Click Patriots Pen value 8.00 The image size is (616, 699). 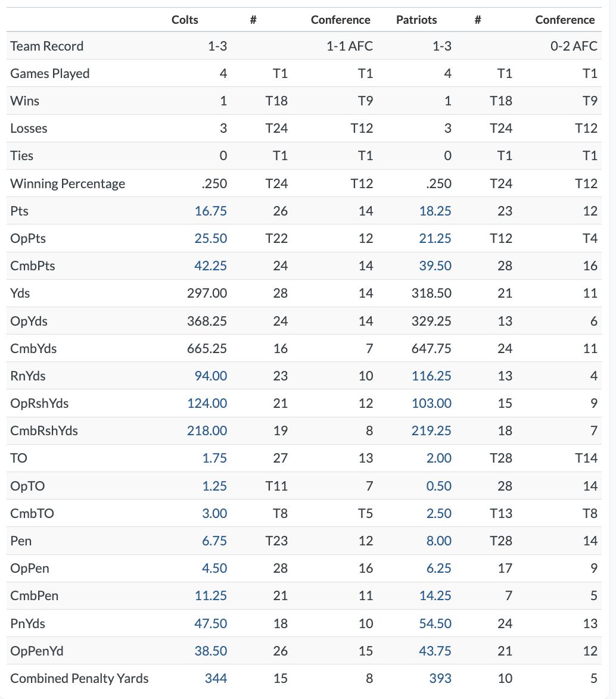[439, 541]
